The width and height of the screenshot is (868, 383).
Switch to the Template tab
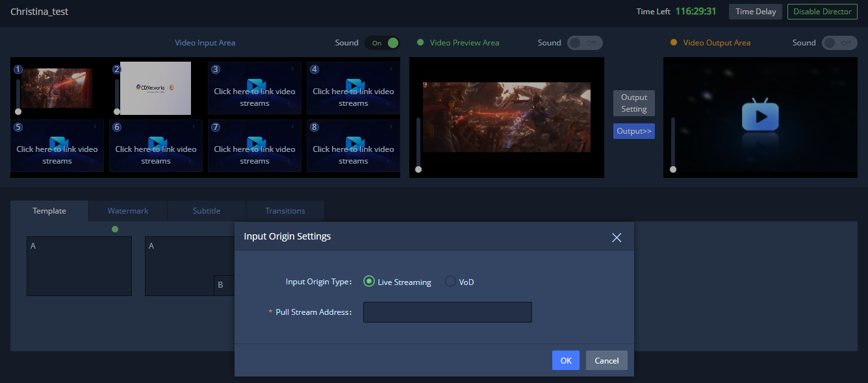pos(49,211)
